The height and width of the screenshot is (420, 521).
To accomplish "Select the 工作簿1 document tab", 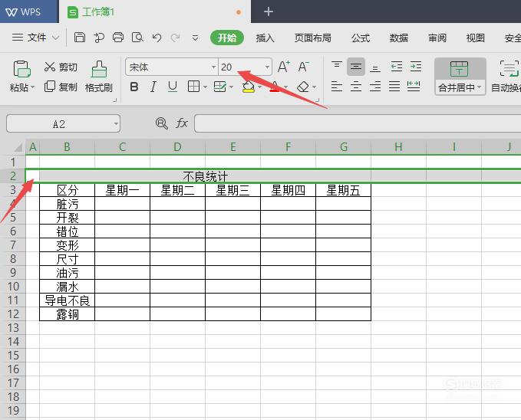I will (155, 11).
